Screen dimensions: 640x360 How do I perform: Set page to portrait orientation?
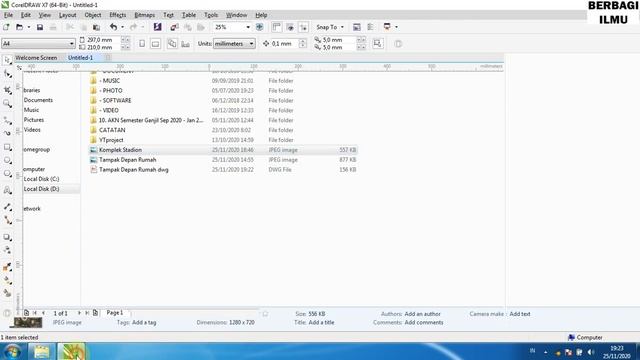point(142,43)
